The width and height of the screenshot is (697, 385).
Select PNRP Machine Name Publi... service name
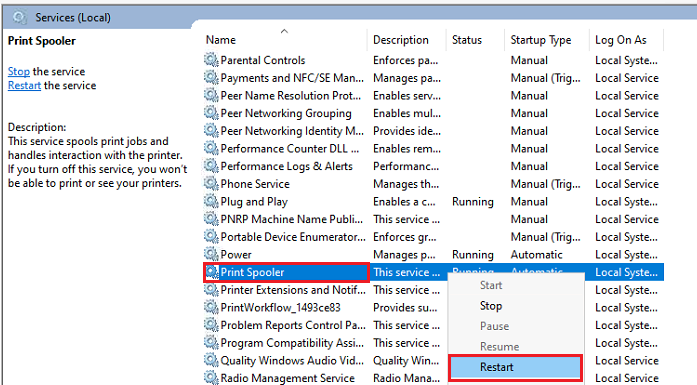pyautogui.click(x=292, y=219)
